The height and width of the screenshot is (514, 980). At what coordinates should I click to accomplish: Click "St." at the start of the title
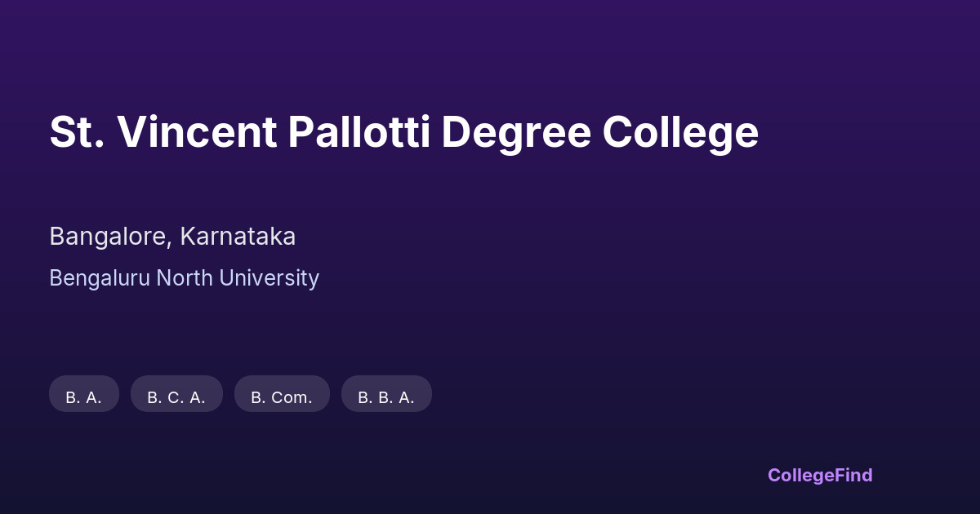tap(77, 132)
